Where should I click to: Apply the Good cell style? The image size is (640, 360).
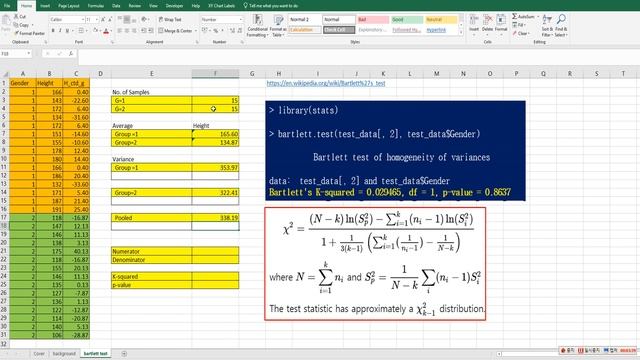pos(407,19)
